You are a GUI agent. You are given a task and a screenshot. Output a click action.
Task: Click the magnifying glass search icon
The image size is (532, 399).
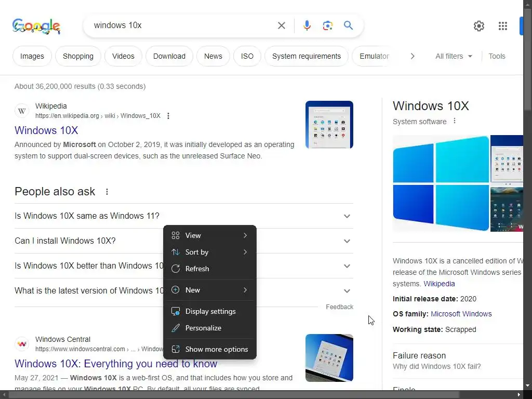coord(348,25)
